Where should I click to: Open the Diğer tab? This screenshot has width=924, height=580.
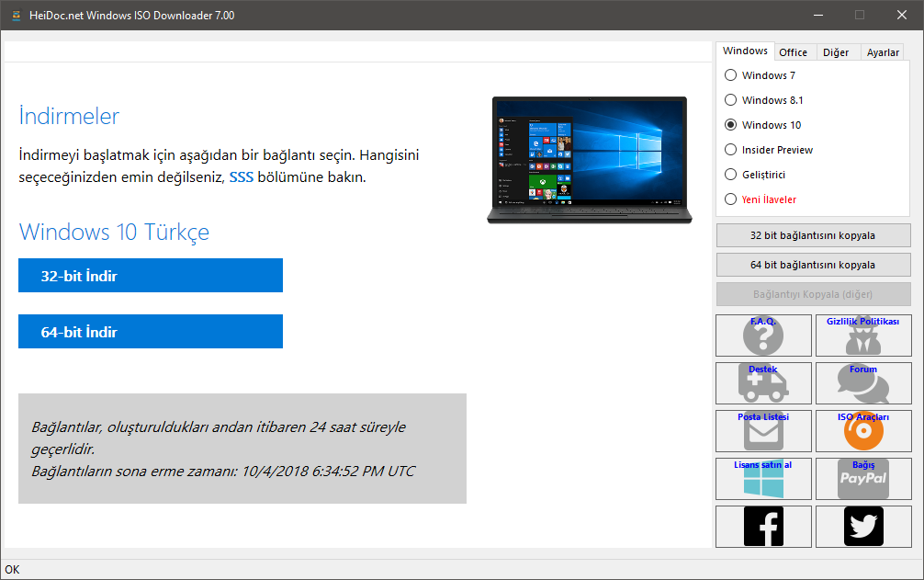[x=836, y=52]
